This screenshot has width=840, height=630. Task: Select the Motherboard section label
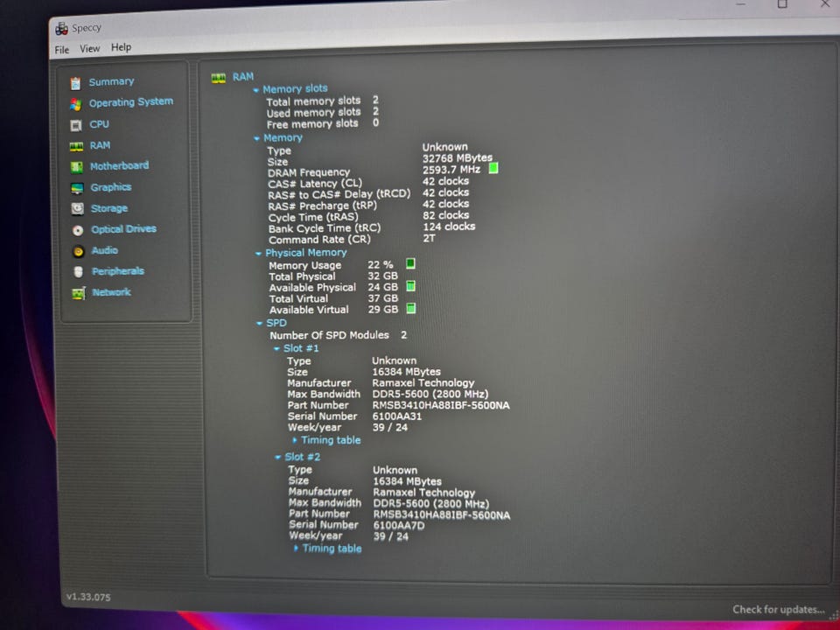(120, 166)
